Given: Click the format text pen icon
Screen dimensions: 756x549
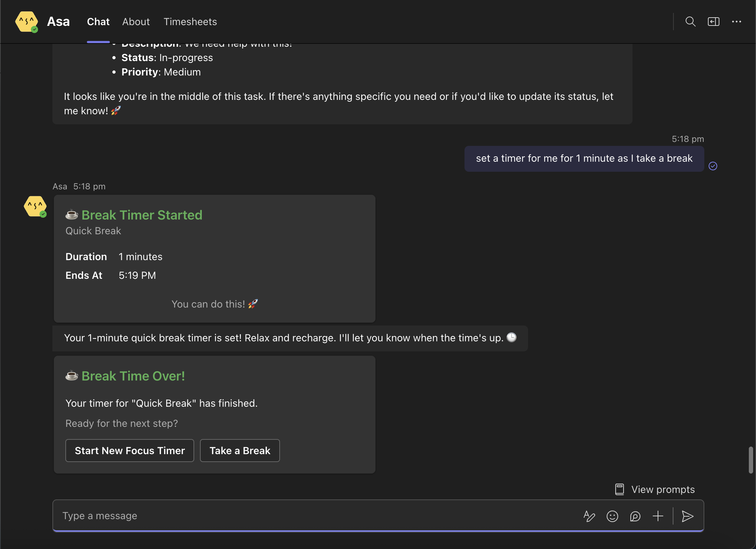Looking at the screenshot, I should click(x=589, y=516).
